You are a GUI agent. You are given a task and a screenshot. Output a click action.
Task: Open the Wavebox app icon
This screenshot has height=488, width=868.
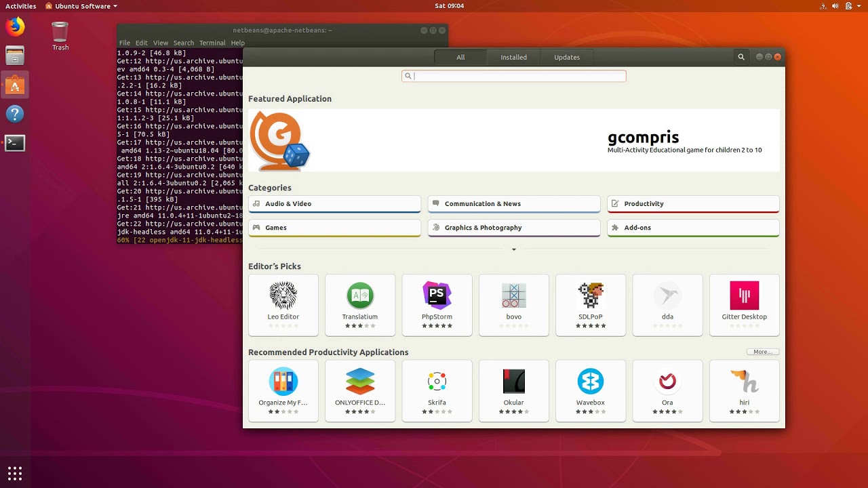[591, 382]
